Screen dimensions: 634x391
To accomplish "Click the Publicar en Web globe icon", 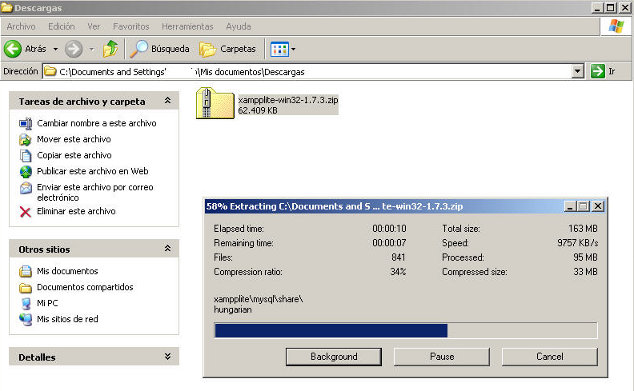I will (x=25, y=171).
